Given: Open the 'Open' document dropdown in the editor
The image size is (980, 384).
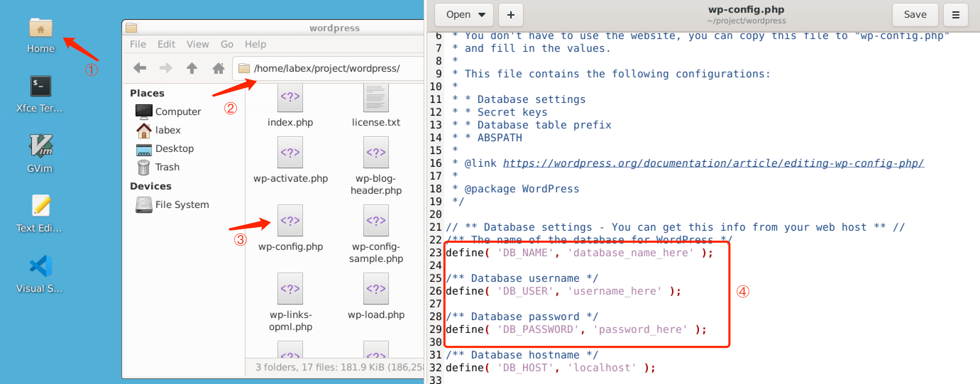Looking at the screenshot, I should tap(464, 15).
